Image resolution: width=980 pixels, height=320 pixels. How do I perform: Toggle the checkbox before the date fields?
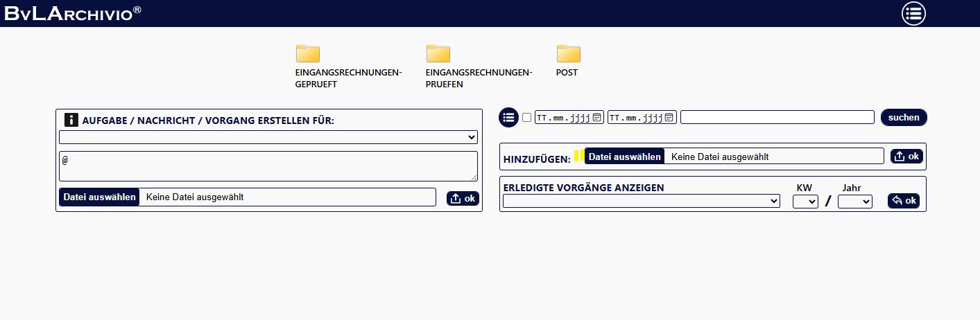tap(526, 118)
